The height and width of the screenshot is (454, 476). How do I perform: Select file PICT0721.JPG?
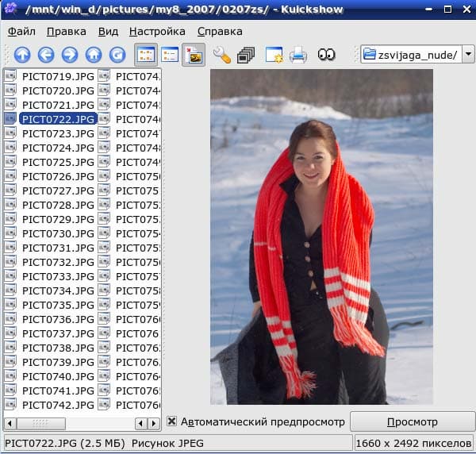[x=58, y=105]
